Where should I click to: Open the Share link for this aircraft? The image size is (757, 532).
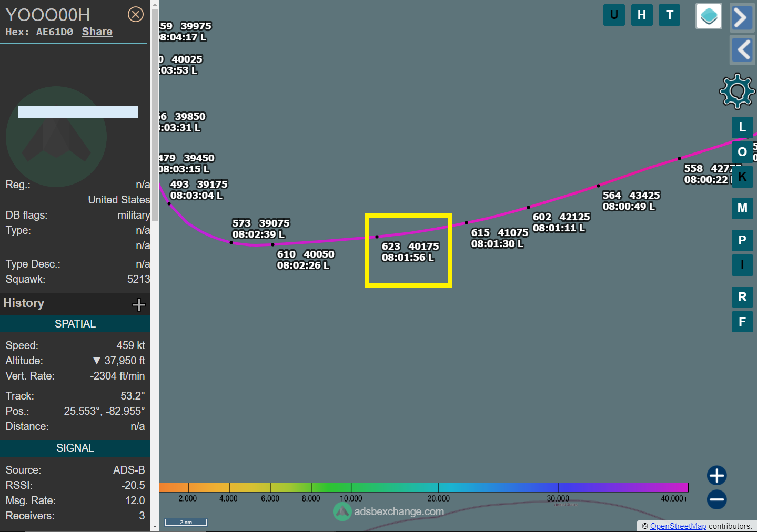pos(97,32)
